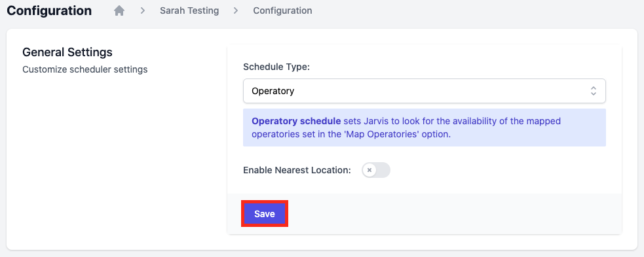Click the Configuration page title
The width and height of the screenshot is (644, 257).
pyautogui.click(x=49, y=10)
